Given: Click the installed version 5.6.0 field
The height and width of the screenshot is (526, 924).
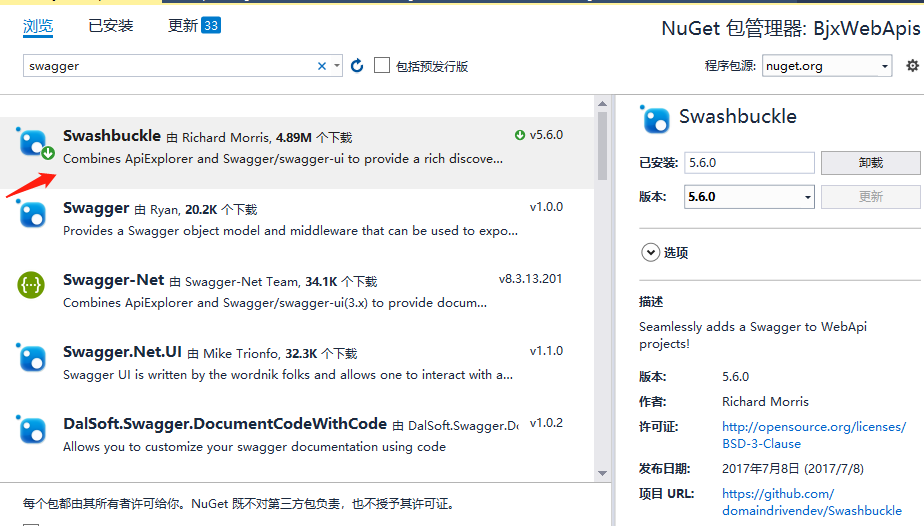Looking at the screenshot, I should pyautogui.click(x=750, y=163).
